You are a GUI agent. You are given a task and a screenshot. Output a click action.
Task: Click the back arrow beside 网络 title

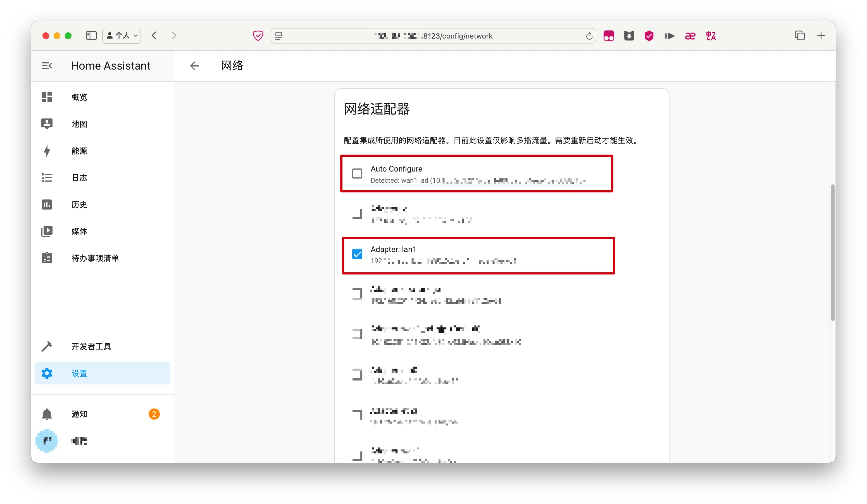tap(194, 66)
